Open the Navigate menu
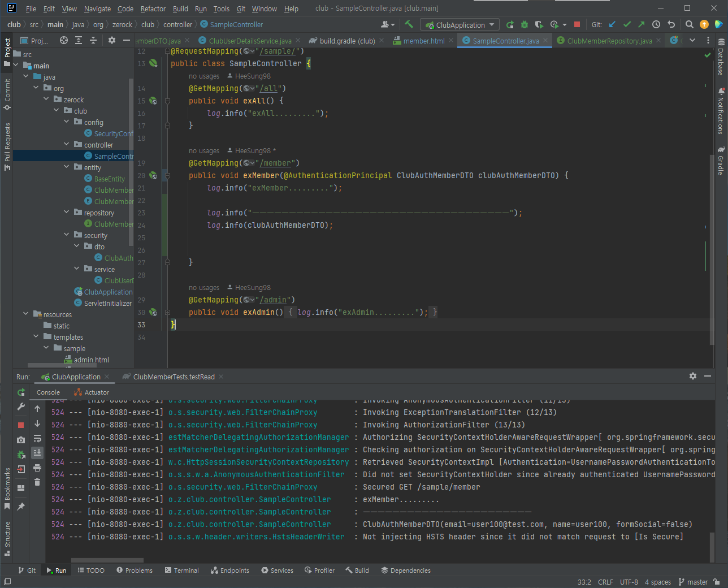 [x=97, y=8]
